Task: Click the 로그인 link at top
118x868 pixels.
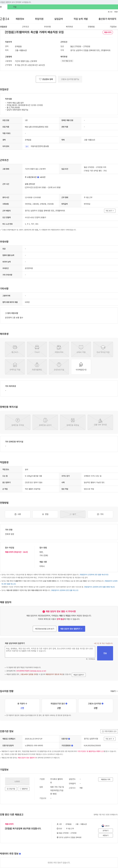Action: point(110,12)
